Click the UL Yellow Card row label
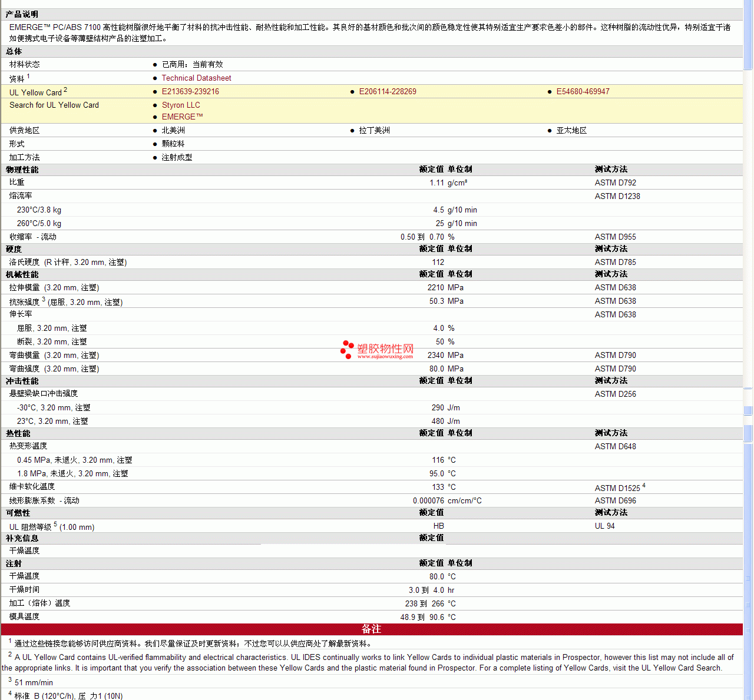Image resolution: width=754 pixels, height=700 pixels. (x=38, y=92)
